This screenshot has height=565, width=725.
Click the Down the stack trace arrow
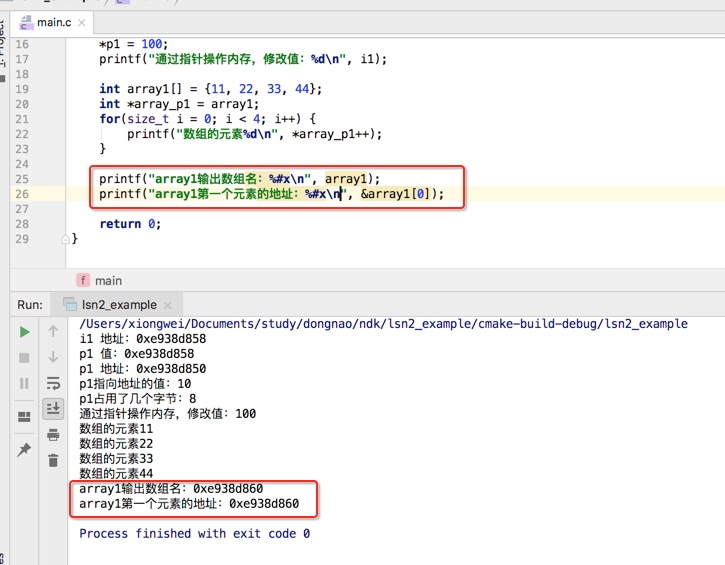53,357
